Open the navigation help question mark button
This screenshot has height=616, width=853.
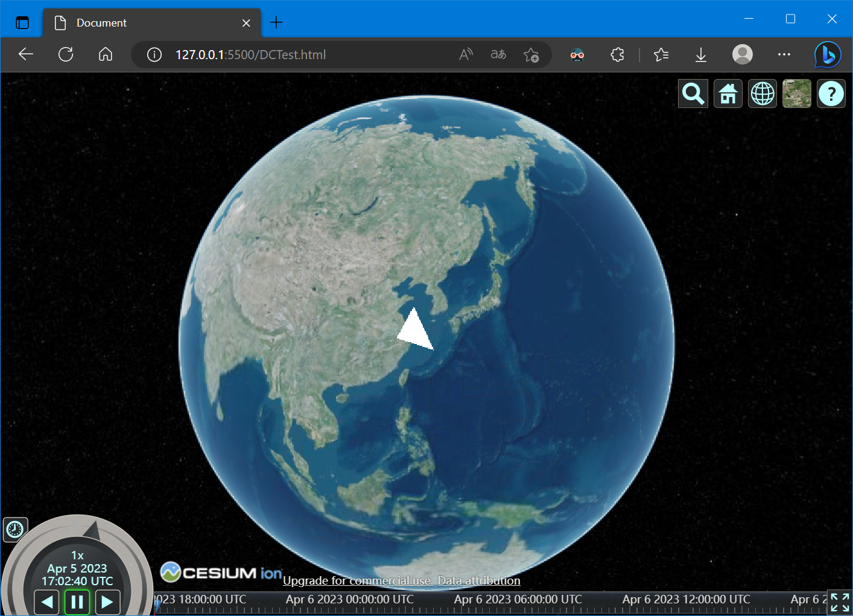point(831,94)
